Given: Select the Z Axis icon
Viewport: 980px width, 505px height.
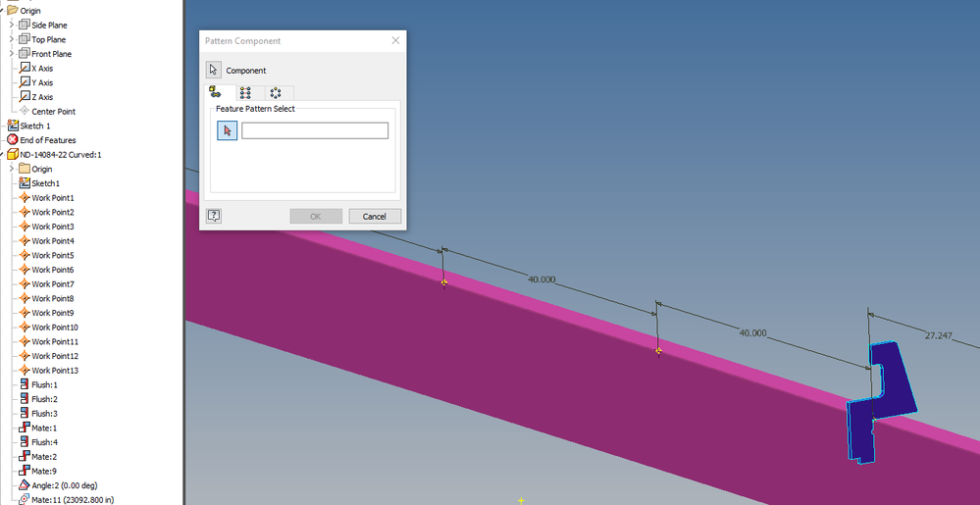Looking at the screenshot, I should coord(25,97).
